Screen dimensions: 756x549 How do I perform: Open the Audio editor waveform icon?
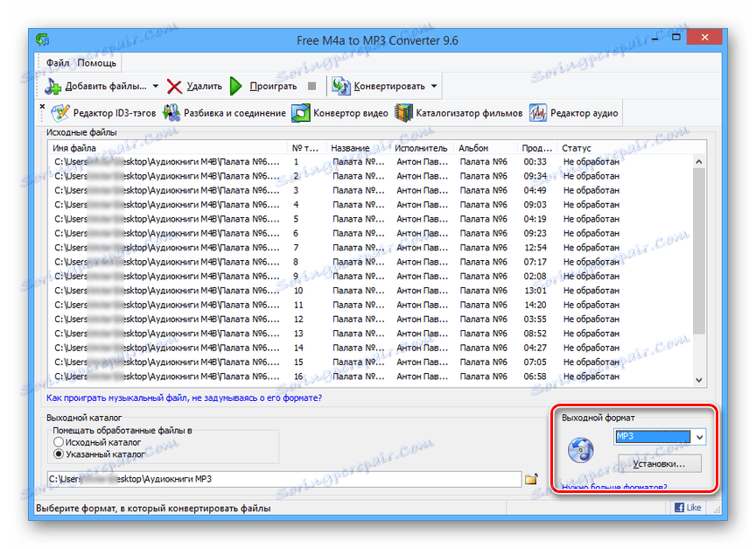tap(537, 113)
